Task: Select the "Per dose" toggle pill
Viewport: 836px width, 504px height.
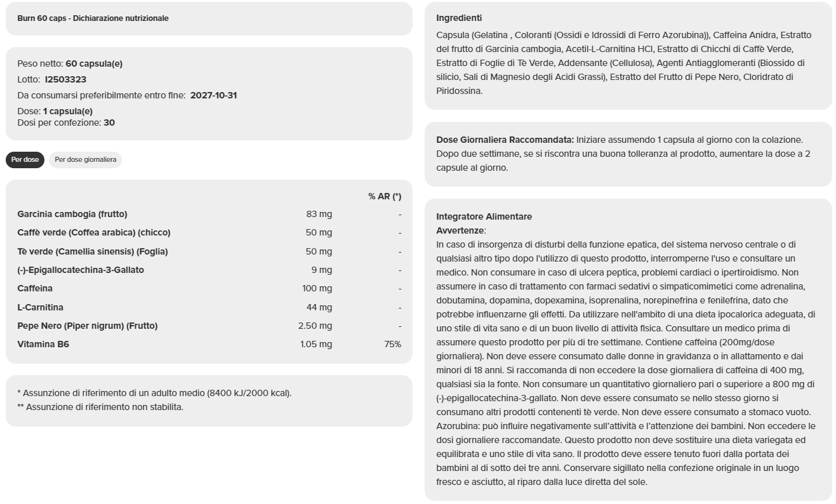Action: tap(25, 160)
